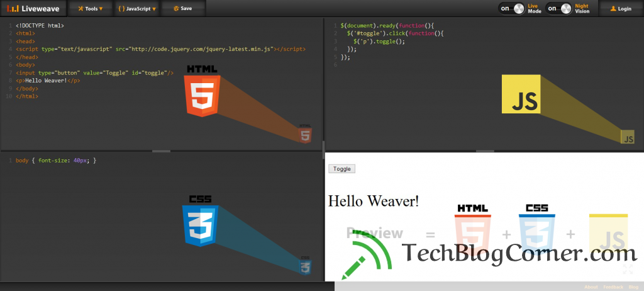Open the JavaScript dropdown menu
The image size is (644, 291).
(138, 8)
